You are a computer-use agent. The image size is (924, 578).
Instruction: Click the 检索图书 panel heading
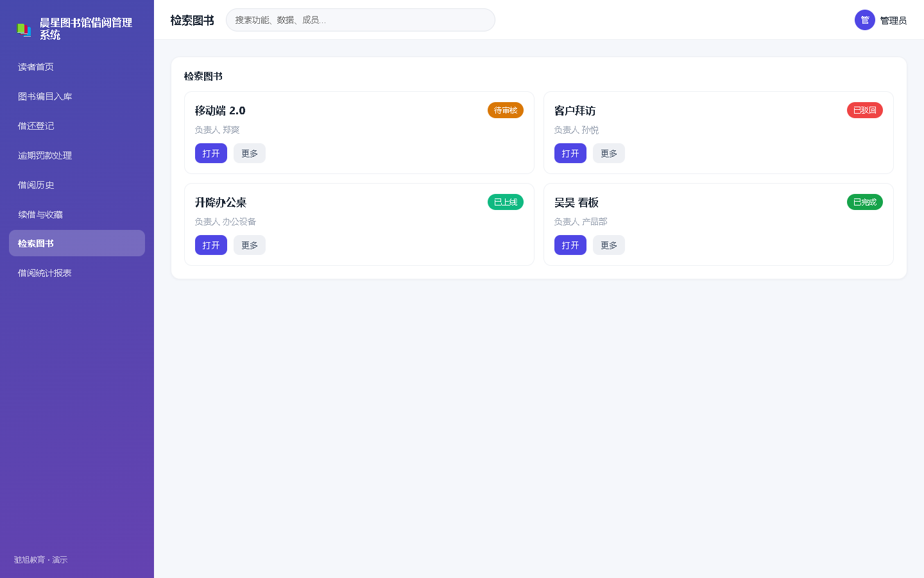(x=203, y=76)
